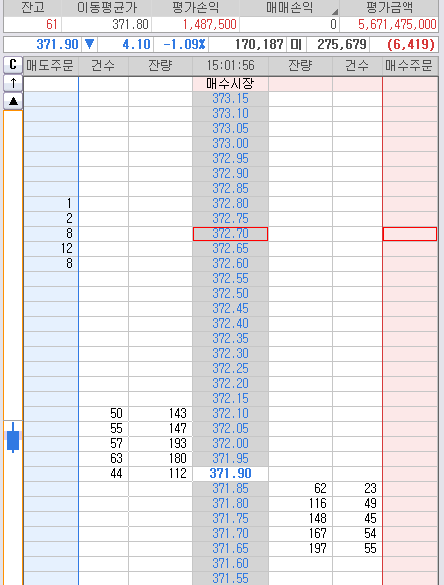Click bid quantity 62 at 371.85
The image size is (444, 585).
(x=320, y=488)
